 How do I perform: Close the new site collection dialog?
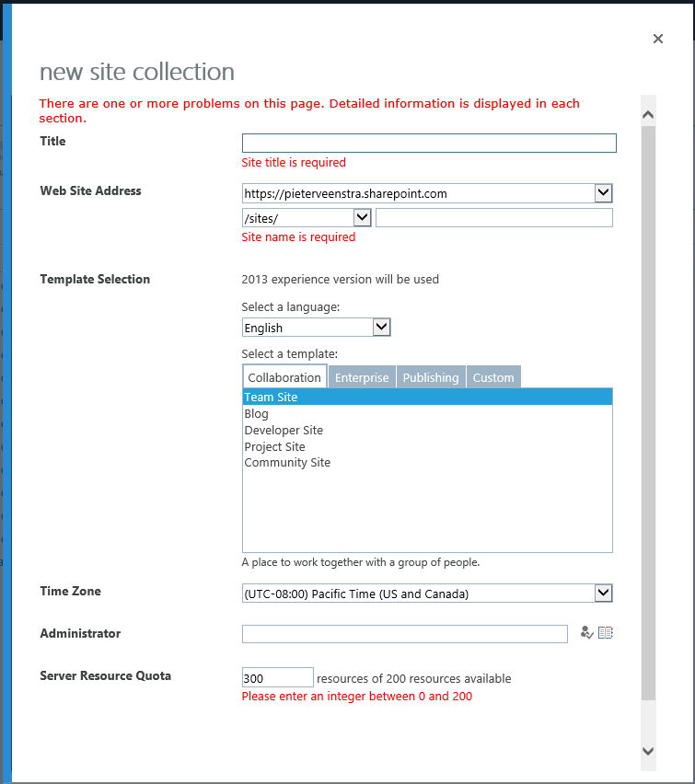[658, 39]
